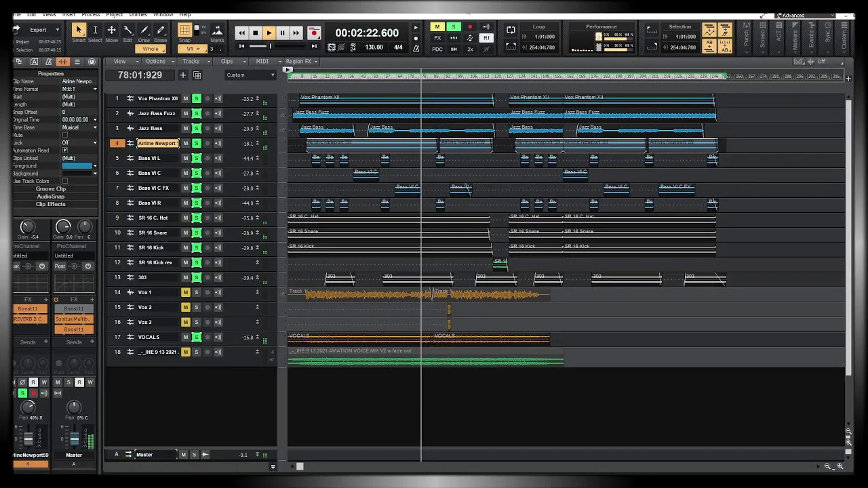Uncheck the Automation Read checkbox

point(65,150)
